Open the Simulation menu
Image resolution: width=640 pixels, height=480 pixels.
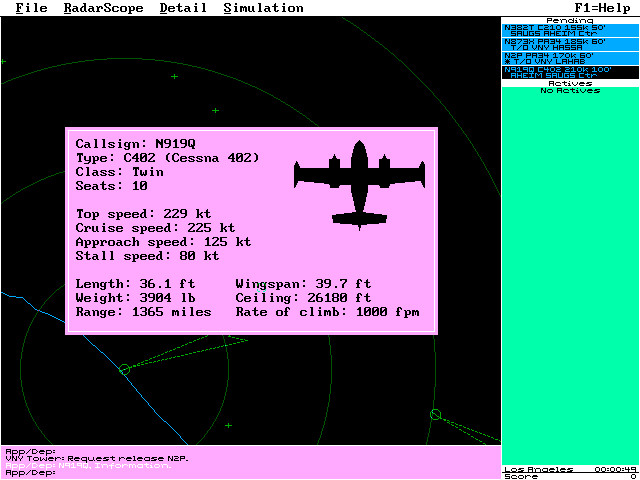(x=263, y=8)
